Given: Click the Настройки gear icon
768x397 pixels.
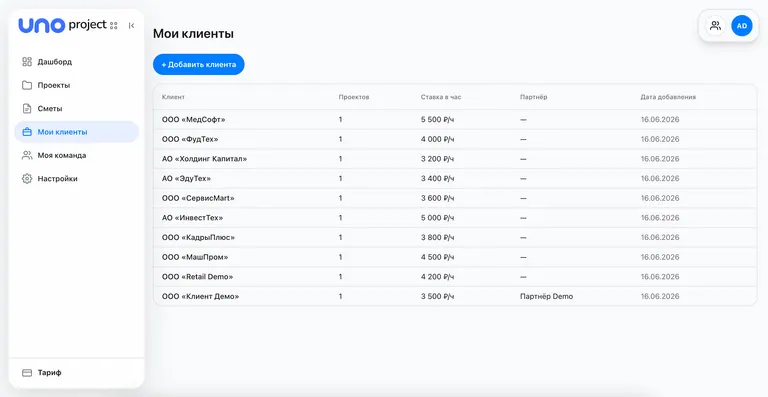Looking at the screenshot, I should [27, 179].
